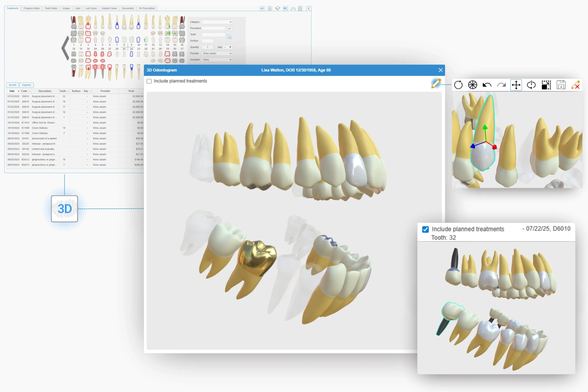This screenshot has width=588, height=392.
Task: Click the scale/resize tool icon
Action: click(546, 85)
